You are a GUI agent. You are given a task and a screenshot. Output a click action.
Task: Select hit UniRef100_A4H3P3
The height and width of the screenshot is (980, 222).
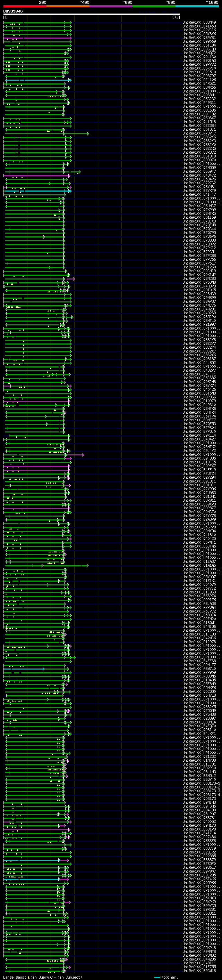(199, 286)
